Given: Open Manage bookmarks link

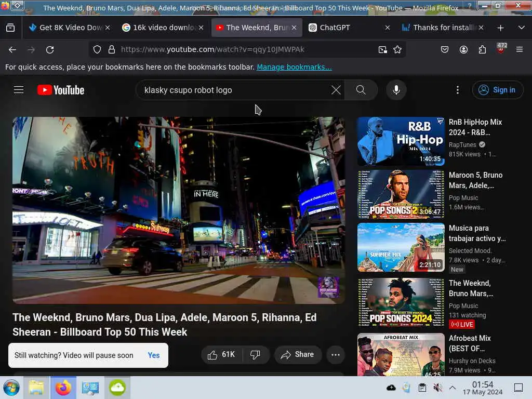Looking at the screenshot, I should 294,67.
